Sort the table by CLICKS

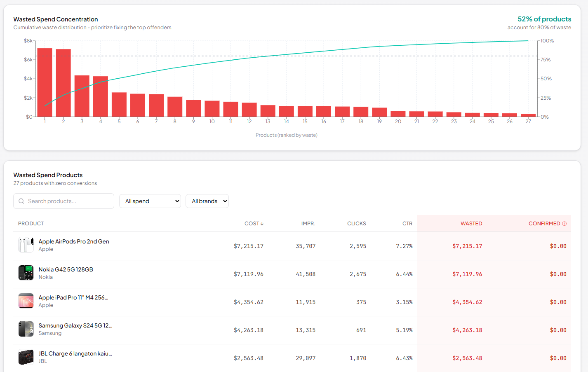click(356, 223)
